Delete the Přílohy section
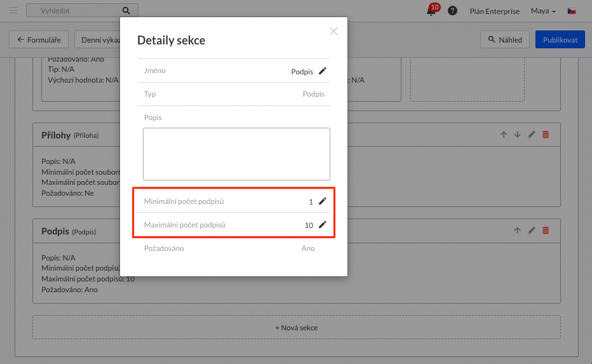The height and width of the screenshot is (364, 592). [x=546, y=135]
